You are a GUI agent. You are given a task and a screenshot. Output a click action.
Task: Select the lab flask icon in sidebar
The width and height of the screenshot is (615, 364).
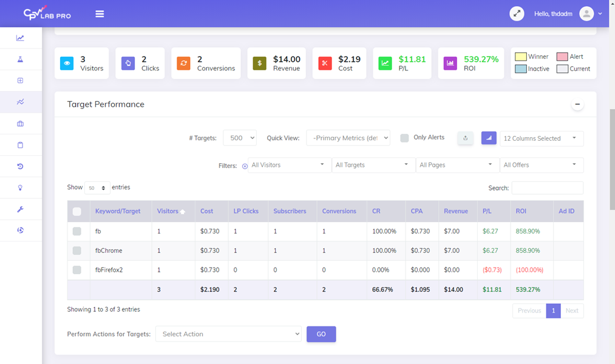(x=20, y=59)
